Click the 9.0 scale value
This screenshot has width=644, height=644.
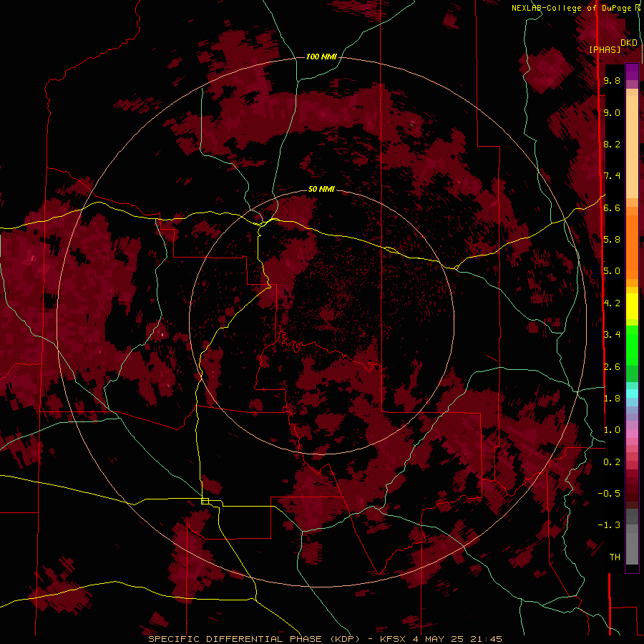click(x=612, y=112)
